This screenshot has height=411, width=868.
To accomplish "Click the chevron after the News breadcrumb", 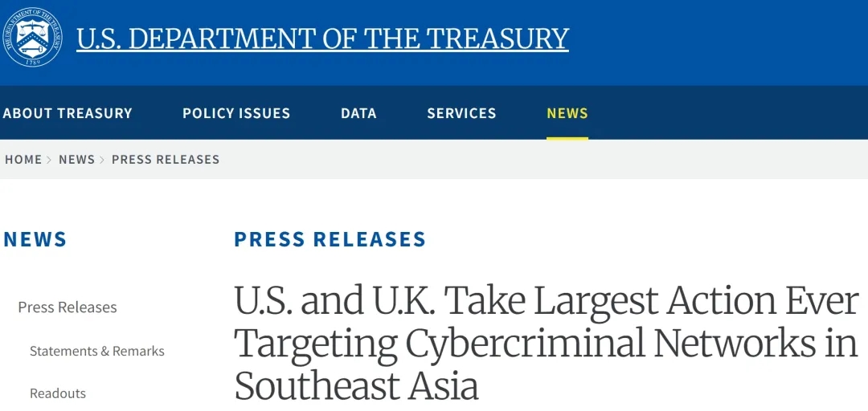I will coord(103,160).
